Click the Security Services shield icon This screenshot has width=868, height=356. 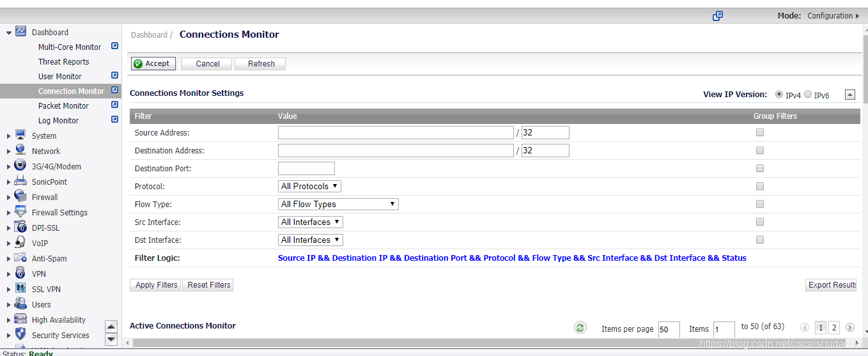20,334
